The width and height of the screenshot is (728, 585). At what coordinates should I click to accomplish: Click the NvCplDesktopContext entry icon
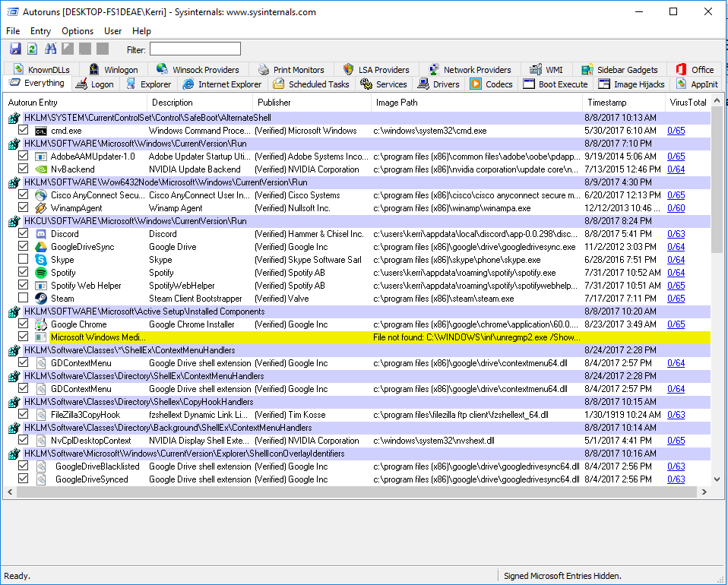[41, 441]
